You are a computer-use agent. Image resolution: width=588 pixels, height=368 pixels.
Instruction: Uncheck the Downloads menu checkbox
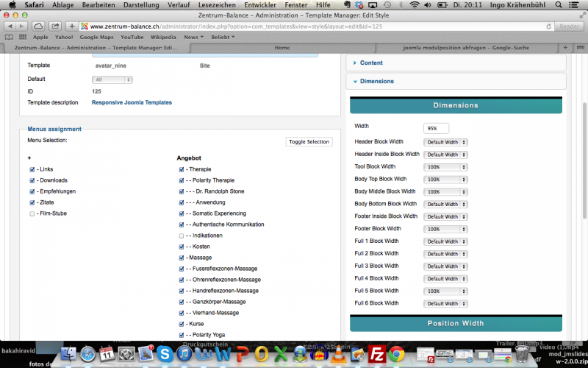click(32, 180)
